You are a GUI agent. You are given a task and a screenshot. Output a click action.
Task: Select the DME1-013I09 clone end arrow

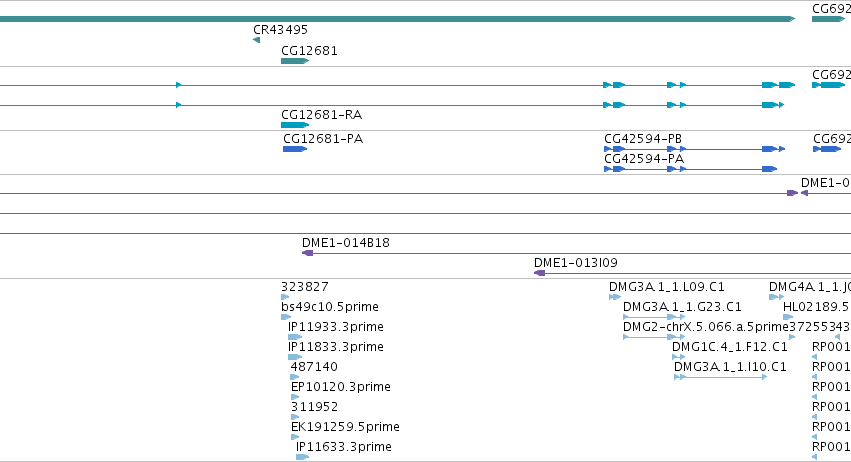click(x=539, y=273)
